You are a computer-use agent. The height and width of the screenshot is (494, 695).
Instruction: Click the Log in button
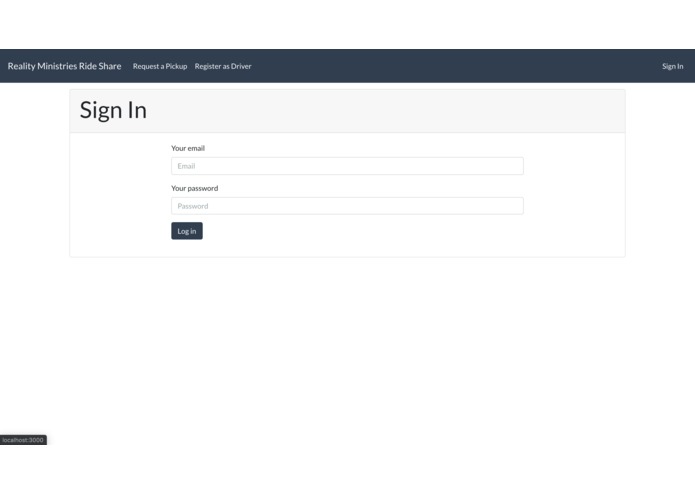pos(187,231)
